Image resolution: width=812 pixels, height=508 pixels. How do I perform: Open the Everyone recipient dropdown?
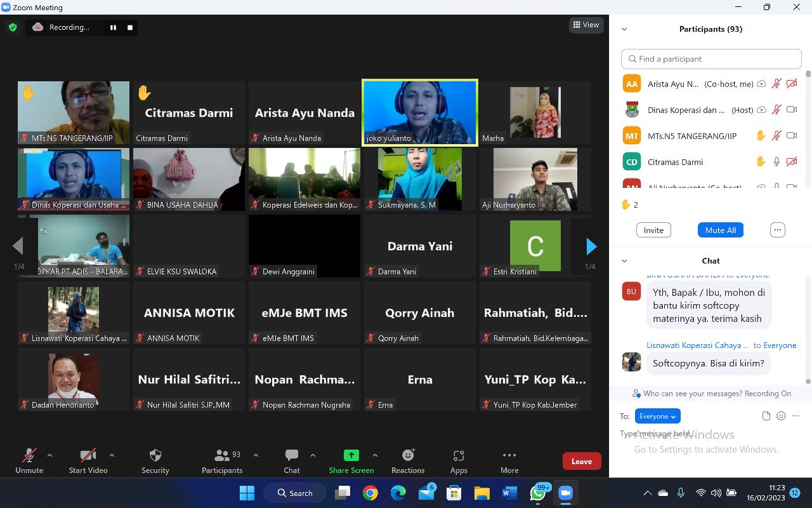pyautogui.click(x=657, y=416)
